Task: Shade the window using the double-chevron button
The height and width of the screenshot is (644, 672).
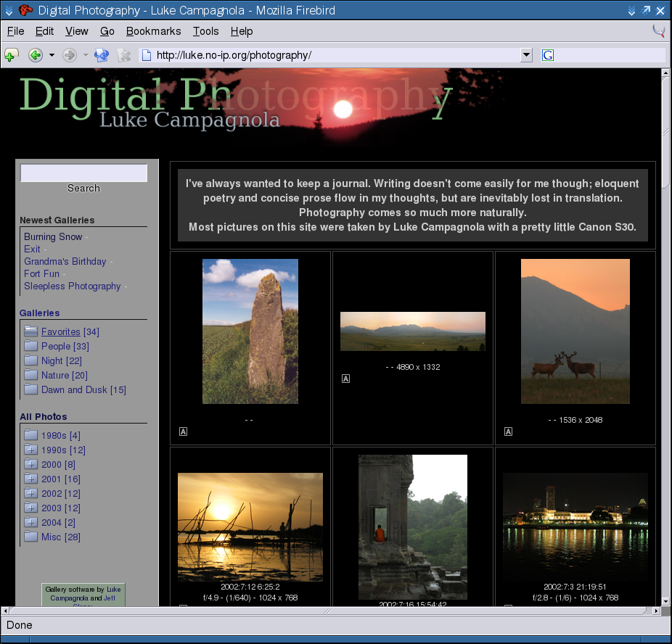Action: [631, 10]
